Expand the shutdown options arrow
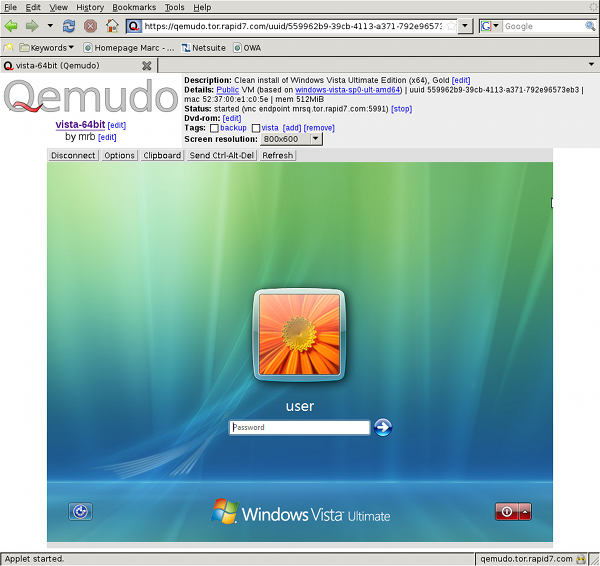Viewport: 600px width, 566px height. [x=525, y=512]
